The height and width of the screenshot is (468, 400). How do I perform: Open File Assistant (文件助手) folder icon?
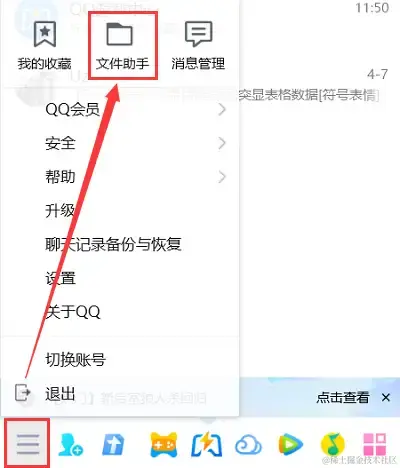pyautogui.click(x=120, y=33)
